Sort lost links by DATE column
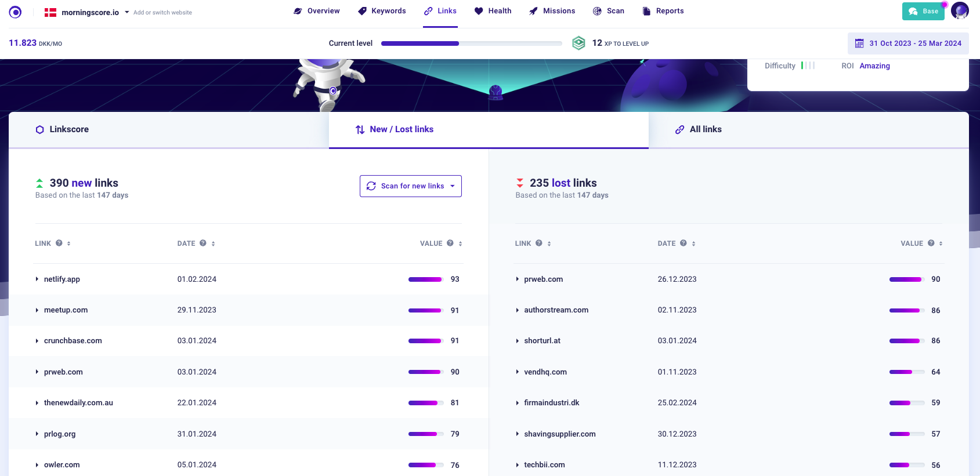This screenshot has height=476, width=980. 693,244
